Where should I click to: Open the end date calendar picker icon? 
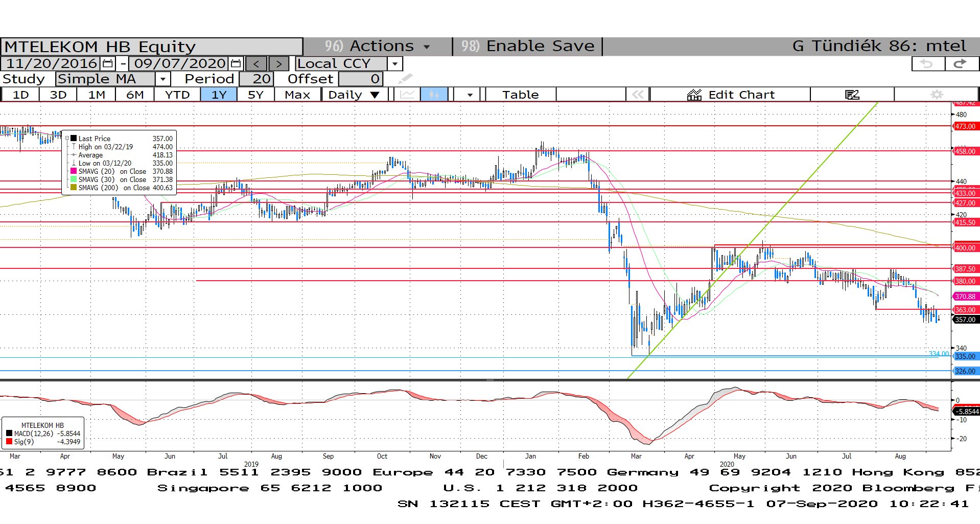236,63
